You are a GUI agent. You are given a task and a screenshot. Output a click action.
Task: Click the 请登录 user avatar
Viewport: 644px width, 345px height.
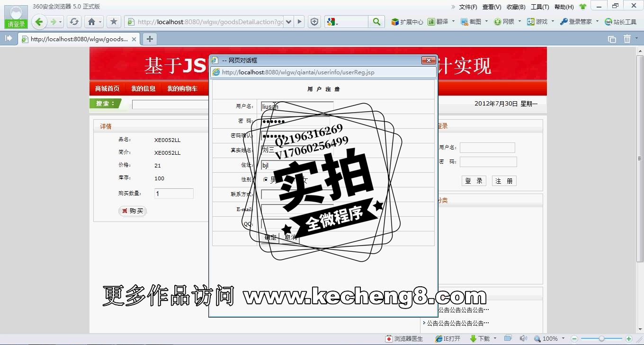(x=16, y=17)
